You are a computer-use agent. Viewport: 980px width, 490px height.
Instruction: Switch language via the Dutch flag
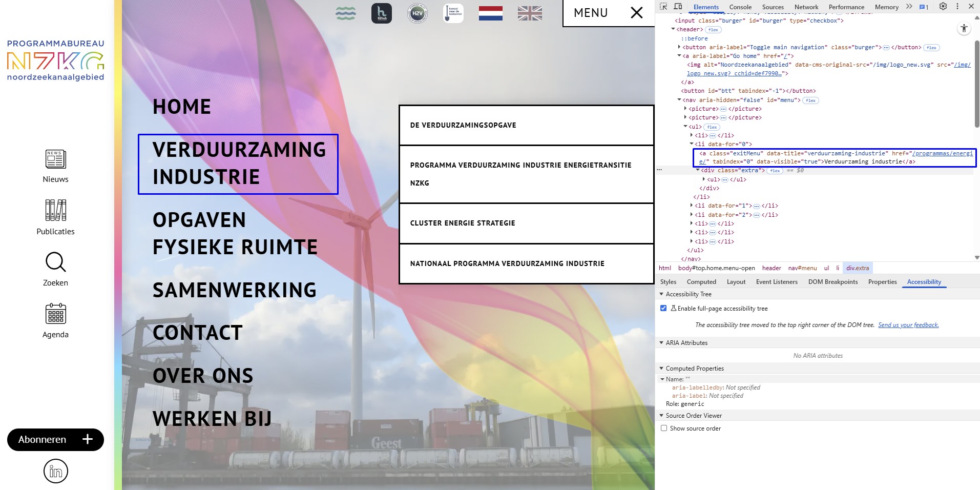click(x=490, y=13)
